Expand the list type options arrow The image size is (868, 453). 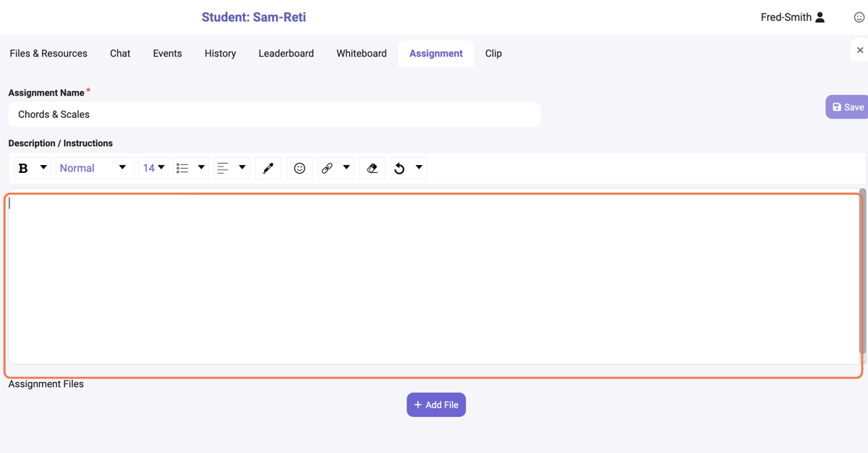[201, 168]
